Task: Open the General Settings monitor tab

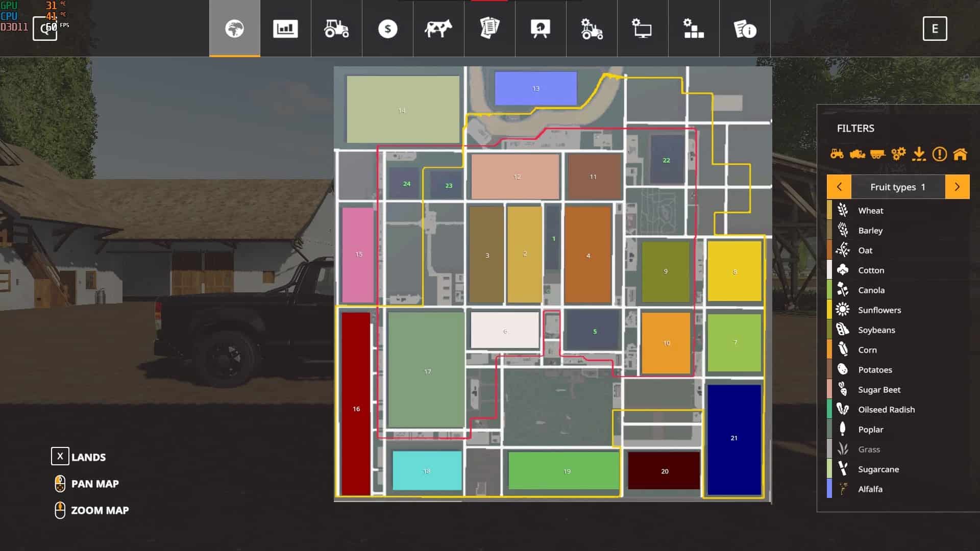Action: tap(643, 29)
